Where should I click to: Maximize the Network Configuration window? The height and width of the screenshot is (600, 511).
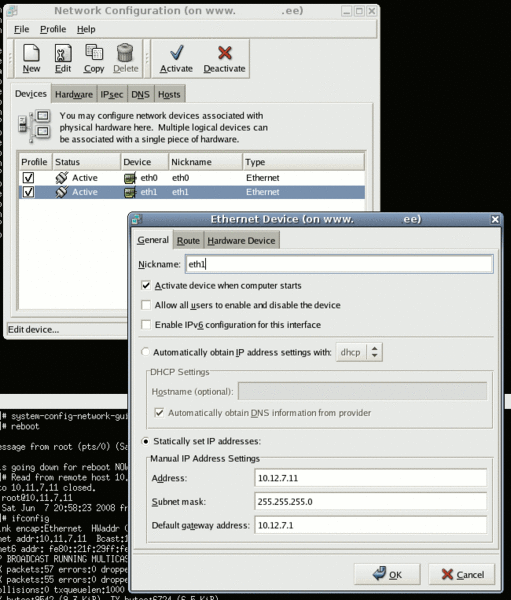359,11
